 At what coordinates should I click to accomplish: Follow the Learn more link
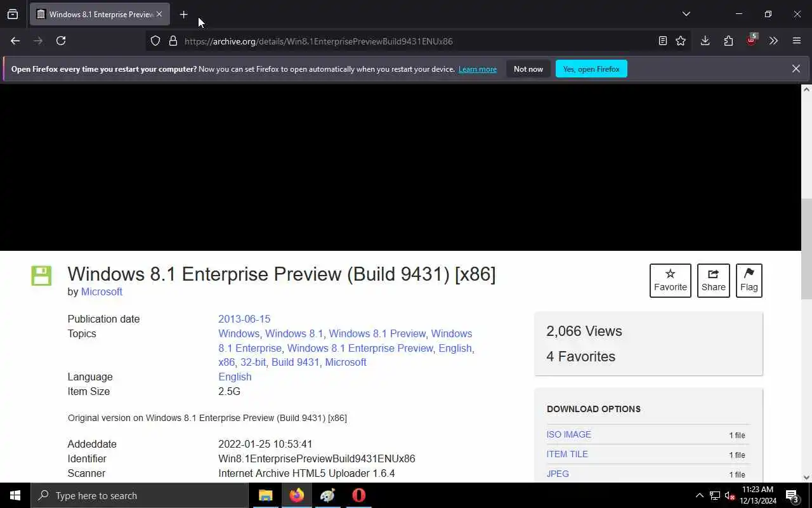(x=478, y=69)
